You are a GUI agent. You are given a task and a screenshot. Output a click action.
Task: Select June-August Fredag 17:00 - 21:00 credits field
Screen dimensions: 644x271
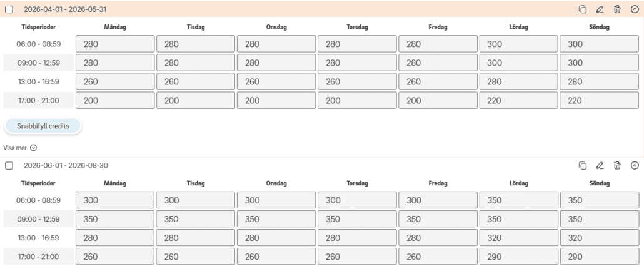[438, 257]
